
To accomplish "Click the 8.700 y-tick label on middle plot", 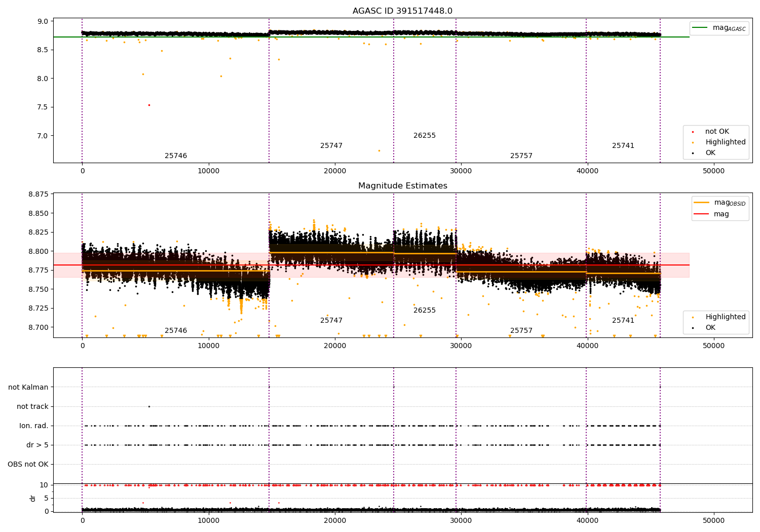I will point(39,327).
